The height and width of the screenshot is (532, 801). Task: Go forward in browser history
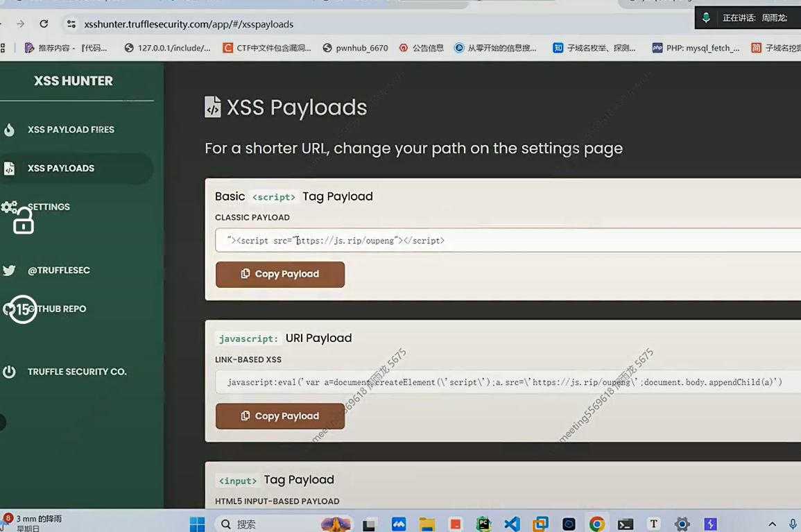[x=20, y=24]
